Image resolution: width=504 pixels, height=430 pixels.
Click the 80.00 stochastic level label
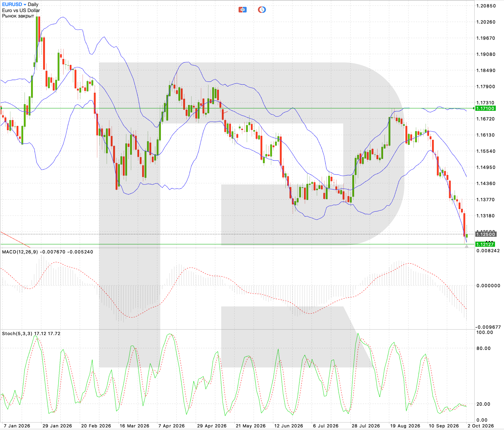(x=484, y=348)
